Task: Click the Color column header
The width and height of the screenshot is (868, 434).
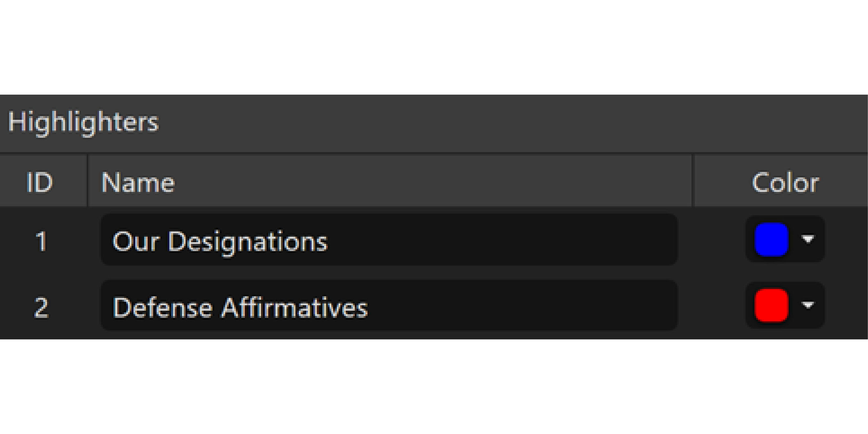Action: click(785, 182)
